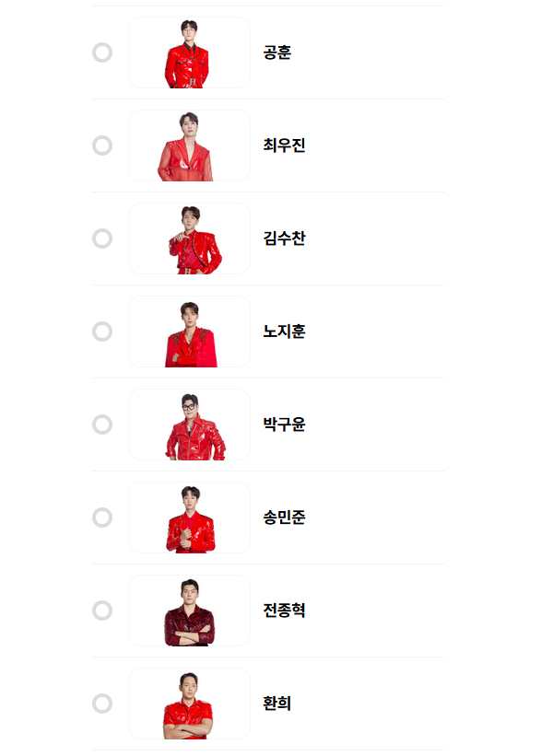Select the radio button for 김수찬

coord(101,238)
